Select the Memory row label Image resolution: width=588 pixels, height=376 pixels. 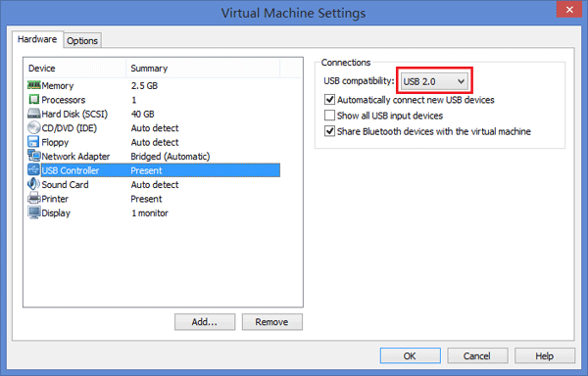point(58,86)
